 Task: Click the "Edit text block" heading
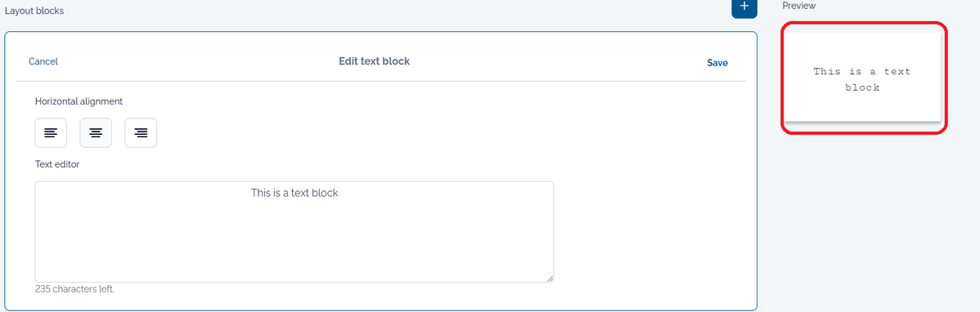[375, 61]
